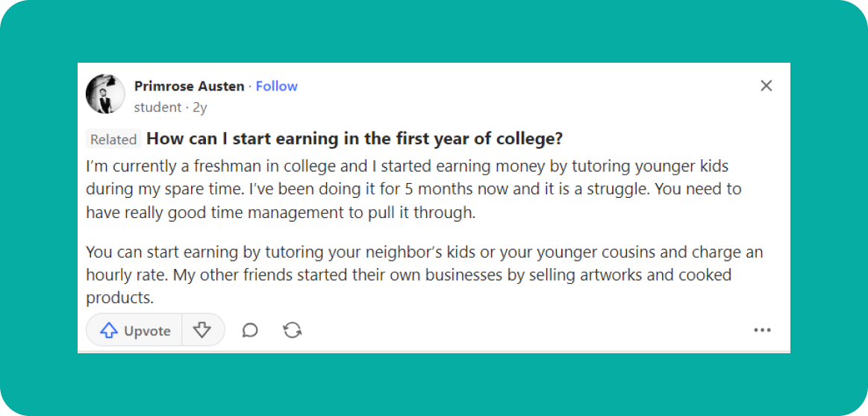The image size is (868, 416).
Task: Open question 'How can I start earning' title
Action: click(355, 139)
